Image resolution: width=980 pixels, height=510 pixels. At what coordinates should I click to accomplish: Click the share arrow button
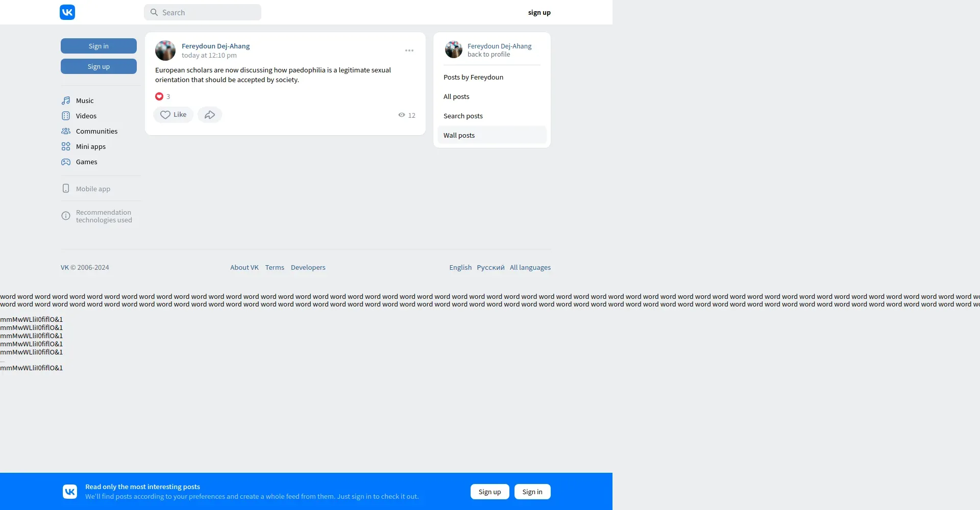click(x=210, y=115)
